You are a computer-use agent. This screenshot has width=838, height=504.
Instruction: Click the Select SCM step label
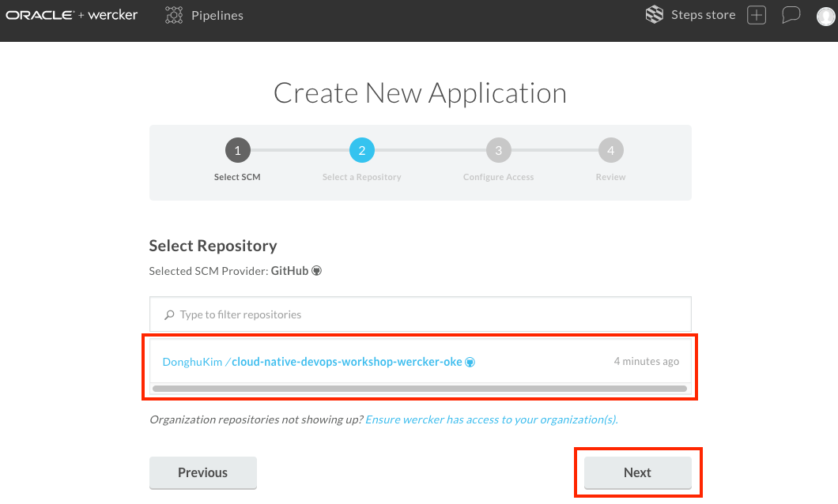237,177
